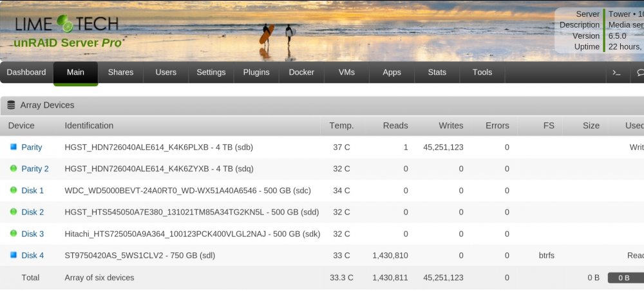The width and height of the screenshot is (644, 291).
Task: Click the Lime Tech logo
Action: [x=66, y=24]
